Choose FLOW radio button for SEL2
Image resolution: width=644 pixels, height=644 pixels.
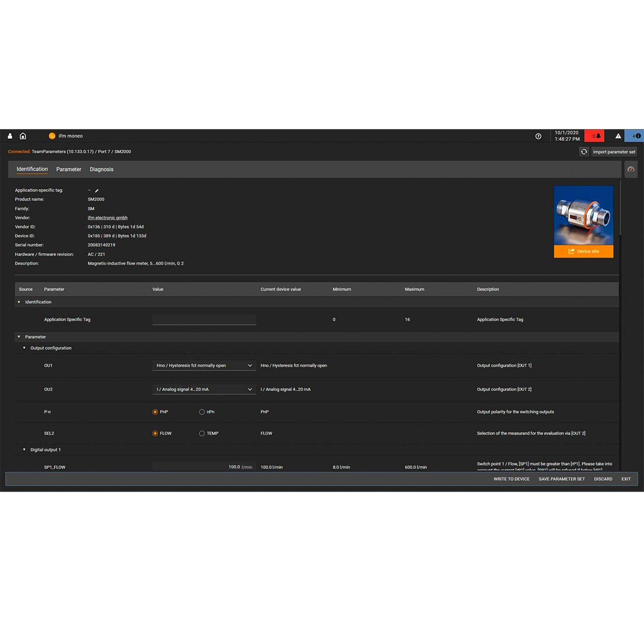[x=155, y=433]
